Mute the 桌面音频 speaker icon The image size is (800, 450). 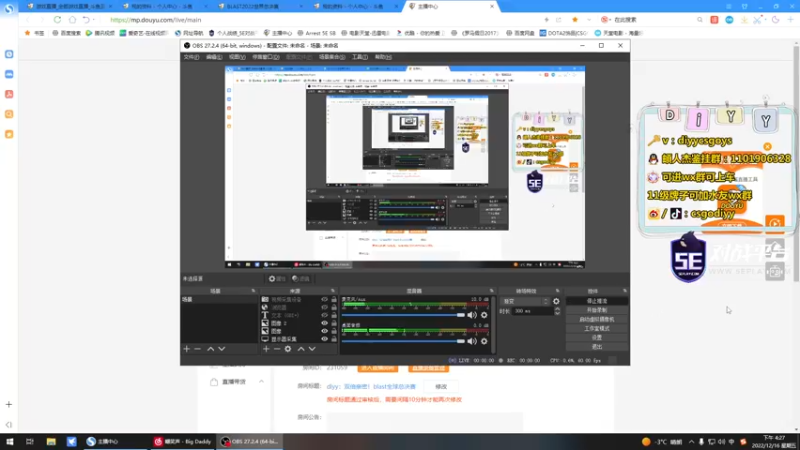click(472, 341)
